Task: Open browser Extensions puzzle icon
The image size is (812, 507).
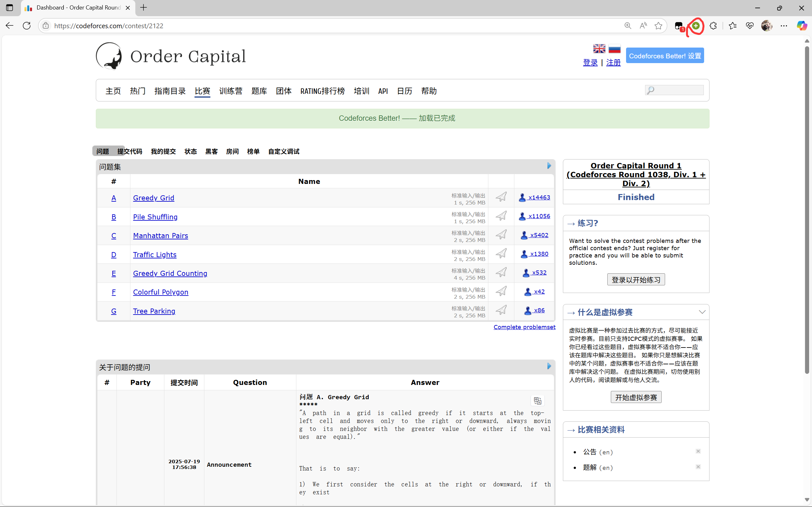Action: (713, 26)
